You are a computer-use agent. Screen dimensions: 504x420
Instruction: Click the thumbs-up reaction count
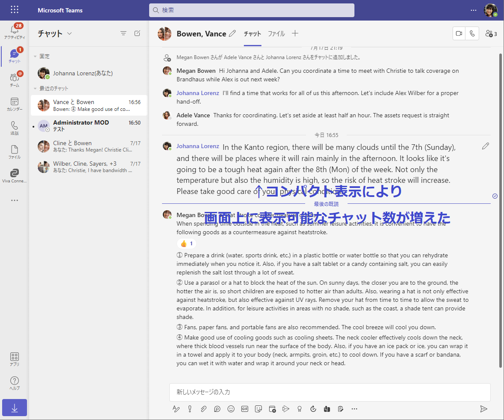click(187, 244)
